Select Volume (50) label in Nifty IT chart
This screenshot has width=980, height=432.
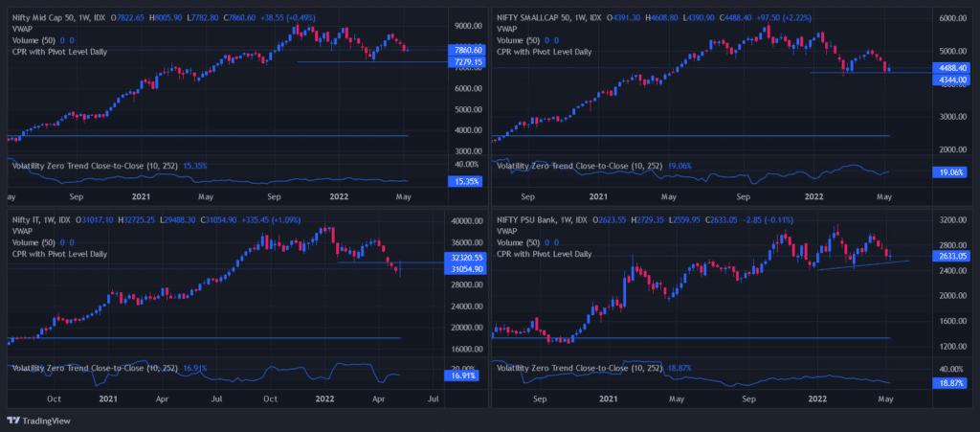pos(33,242)
